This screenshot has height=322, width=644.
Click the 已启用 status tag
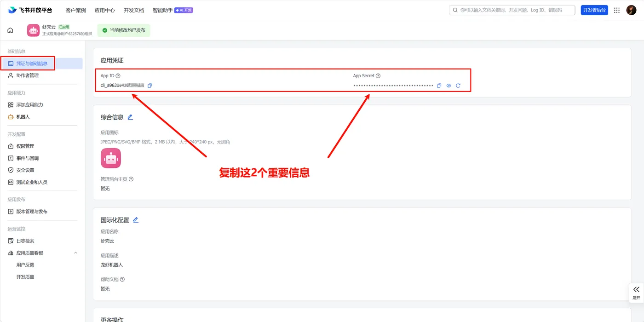[64, 27]
